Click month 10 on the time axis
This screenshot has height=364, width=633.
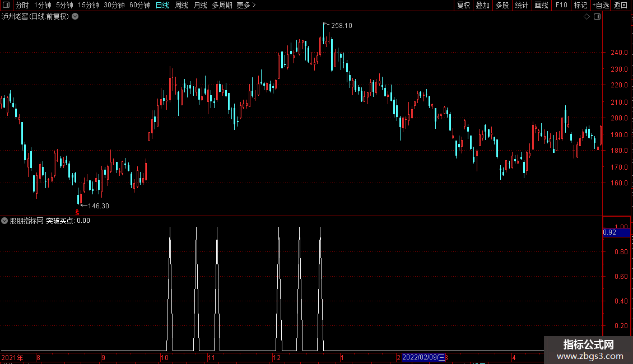click(x=165, y=357)
